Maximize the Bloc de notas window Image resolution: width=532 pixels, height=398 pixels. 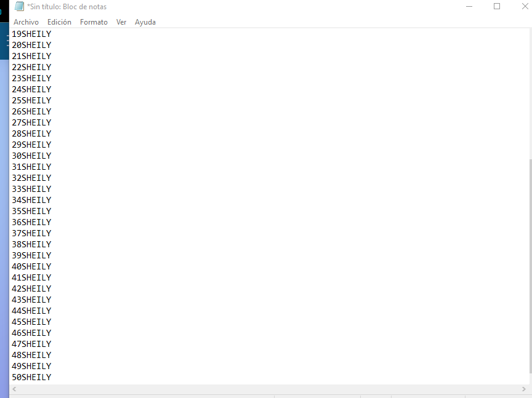pyautogui.click(x=497, y=6)
